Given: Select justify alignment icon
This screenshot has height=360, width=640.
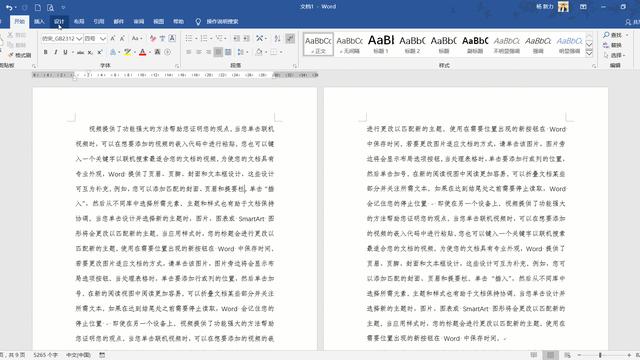Looking at the screenshot, I should click(x=218, y=52).
